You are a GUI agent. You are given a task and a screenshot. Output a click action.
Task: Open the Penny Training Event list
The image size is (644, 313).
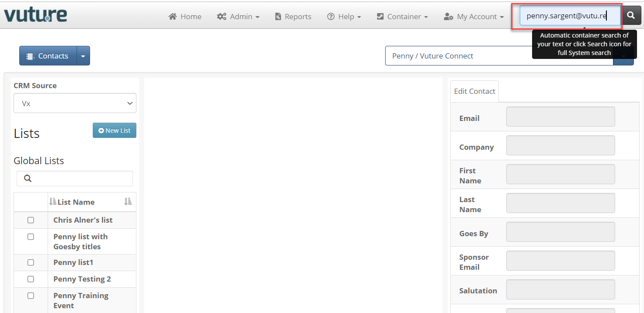[x=81, y=300]
